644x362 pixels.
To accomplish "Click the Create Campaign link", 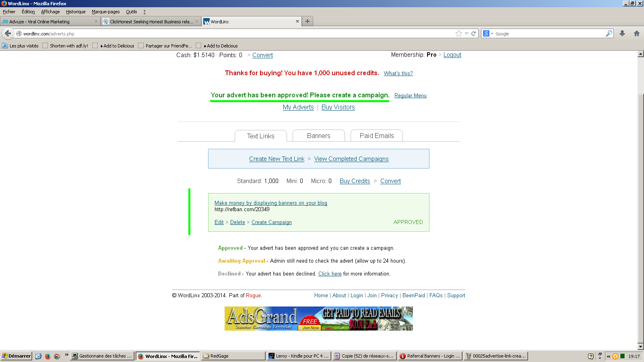I will [x=272, y=222].
